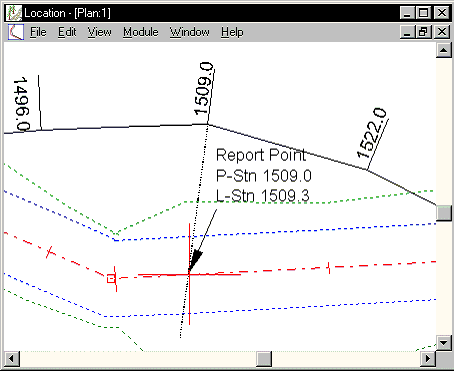Open the Window menu
Image resolution: width=454 pixels, height=371 pixels.
point(190,32)
